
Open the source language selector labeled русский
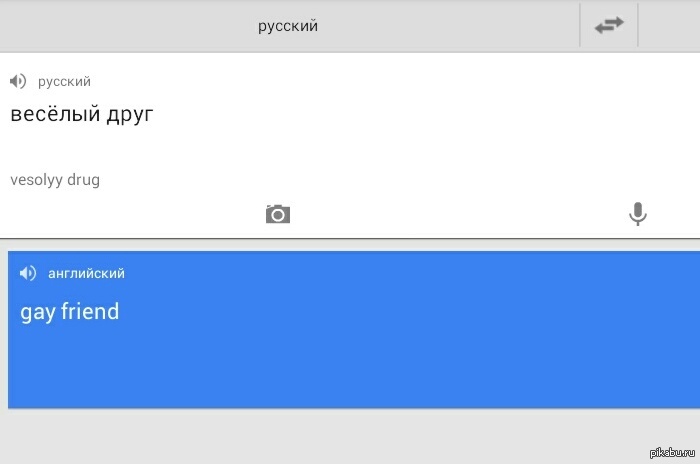[289, 26]
